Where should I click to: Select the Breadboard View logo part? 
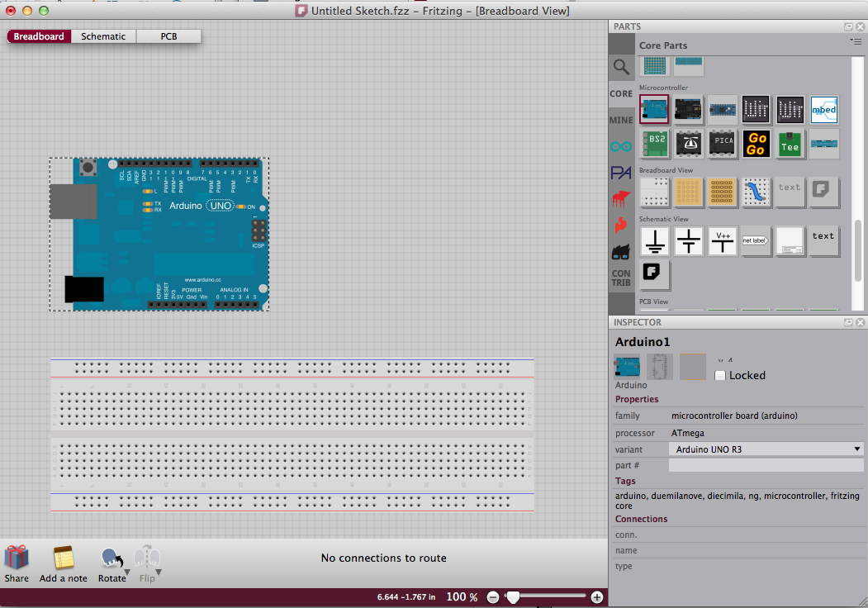point(823,192)
